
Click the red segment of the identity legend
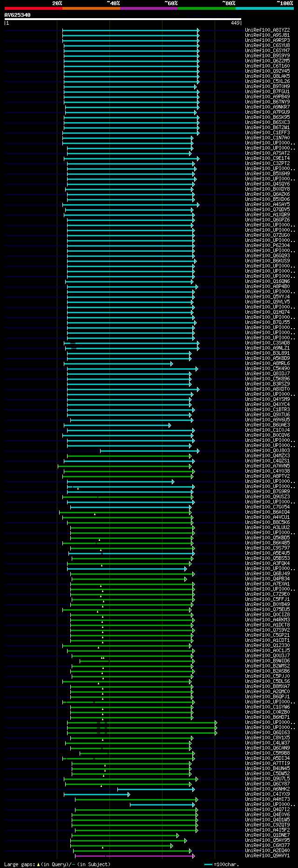33,8
